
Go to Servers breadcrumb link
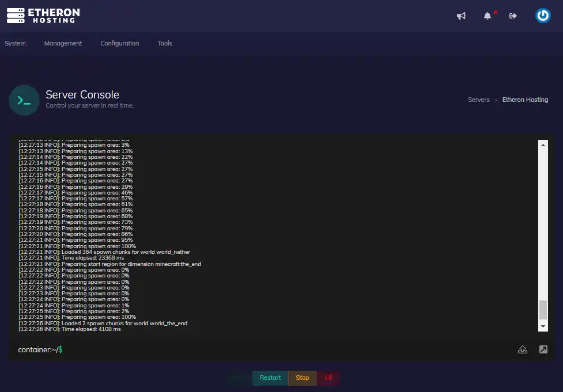(478, 100)
